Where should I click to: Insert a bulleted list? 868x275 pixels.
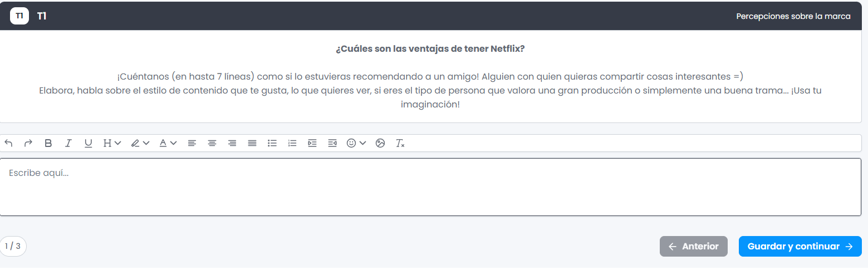point(272,143)
